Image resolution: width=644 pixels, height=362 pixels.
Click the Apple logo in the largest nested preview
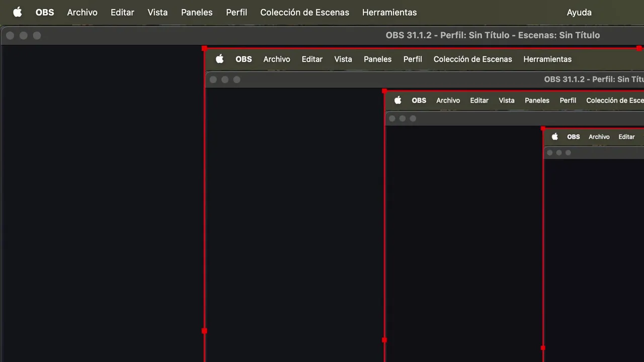(x=219, y=59)
